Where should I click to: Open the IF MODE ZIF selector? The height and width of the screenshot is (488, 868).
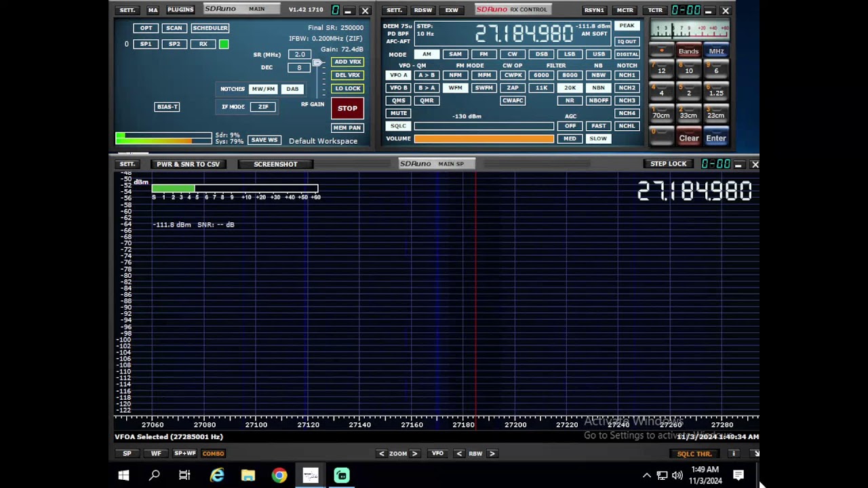tap(263, 107)
